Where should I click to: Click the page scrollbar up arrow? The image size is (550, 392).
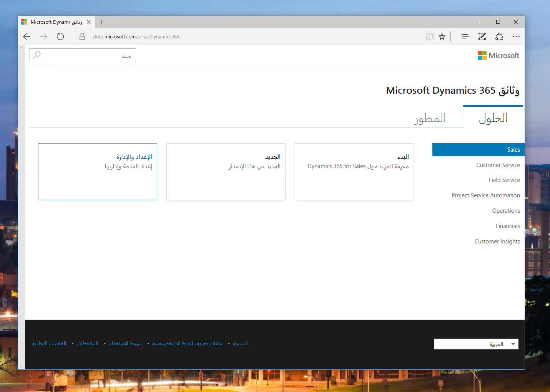point(22,48)
